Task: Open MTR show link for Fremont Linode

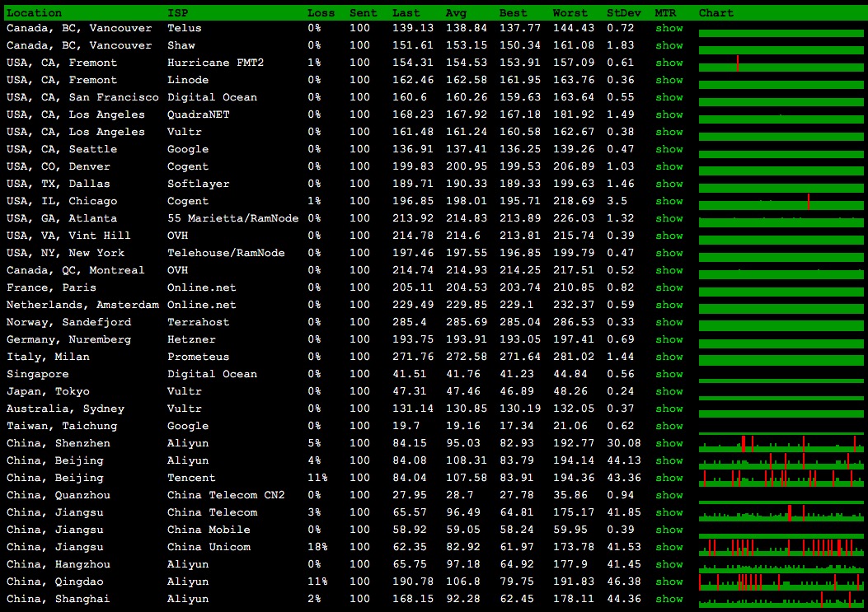Action: coord(669,80)
